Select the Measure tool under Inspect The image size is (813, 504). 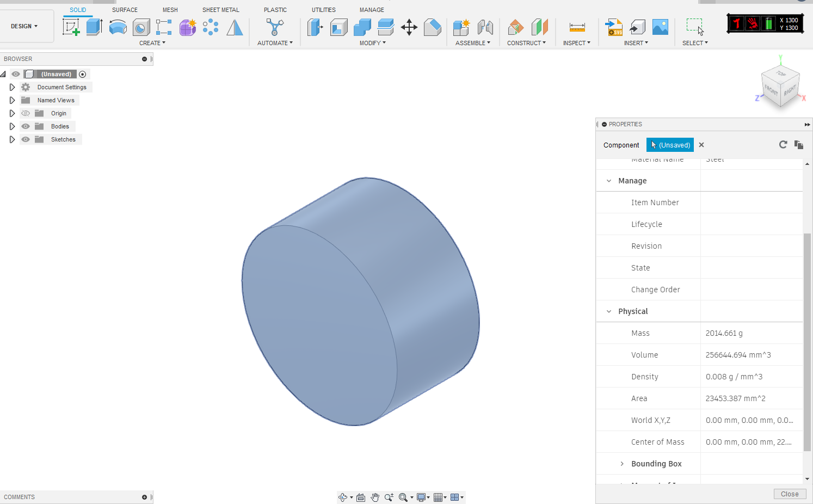576,27
